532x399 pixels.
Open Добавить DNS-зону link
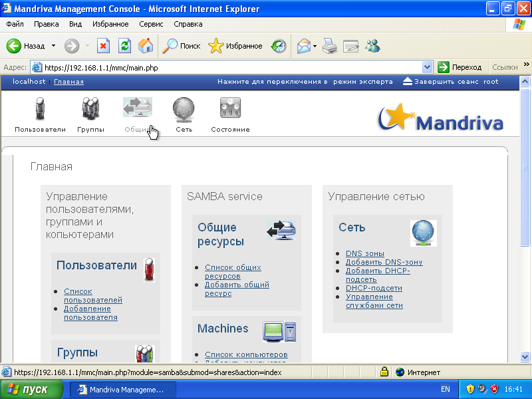click(x=384, y=262)
